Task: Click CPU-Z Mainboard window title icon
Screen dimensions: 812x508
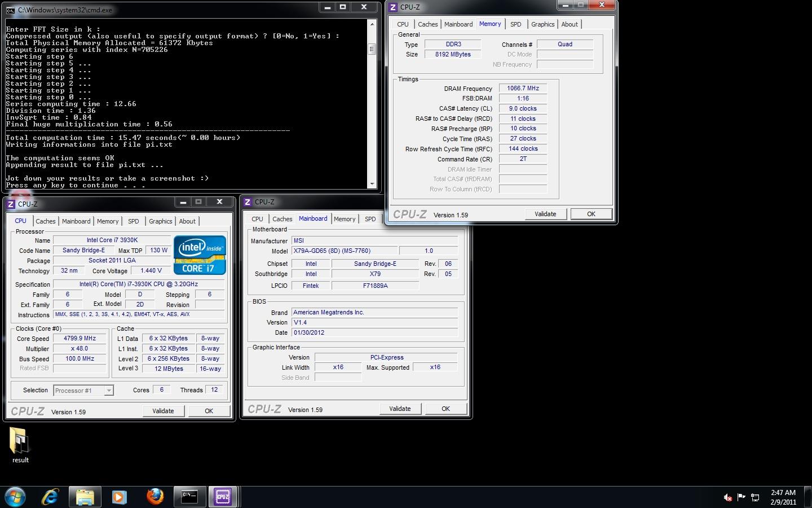Action: tap(248, 202)
